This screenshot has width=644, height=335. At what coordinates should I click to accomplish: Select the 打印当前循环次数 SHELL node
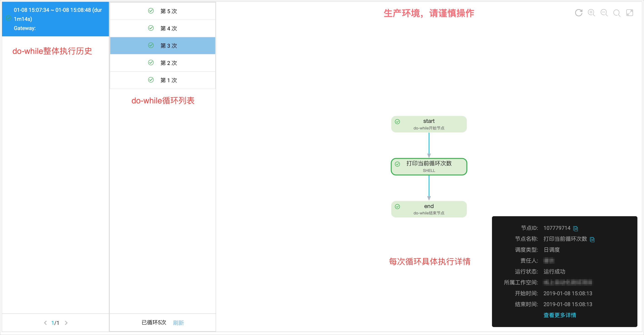coord(429,167)
